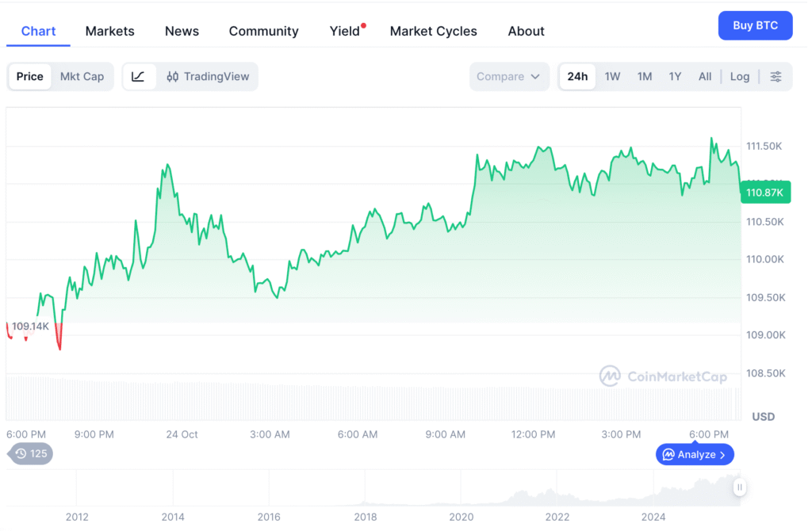Click the red Yield notification dot
The height and width of the screenshot is (531, 812).
pos(363,25)
